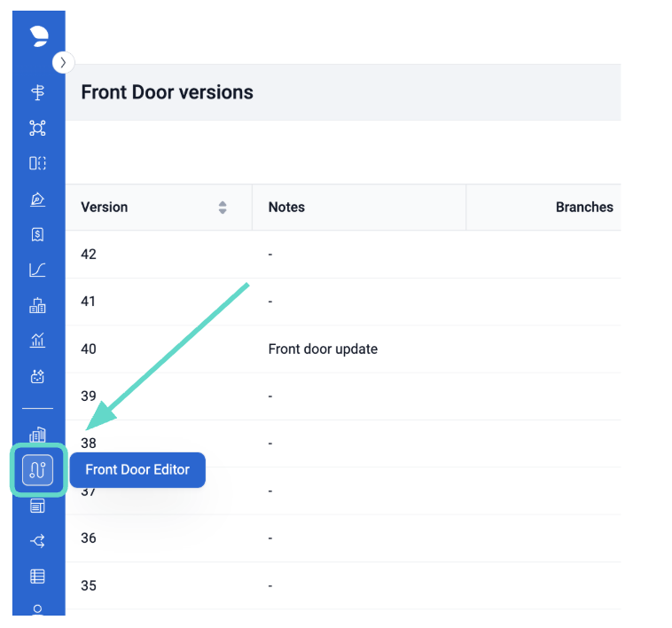
Task: Click the Notes column header
Action: point(286,208)
